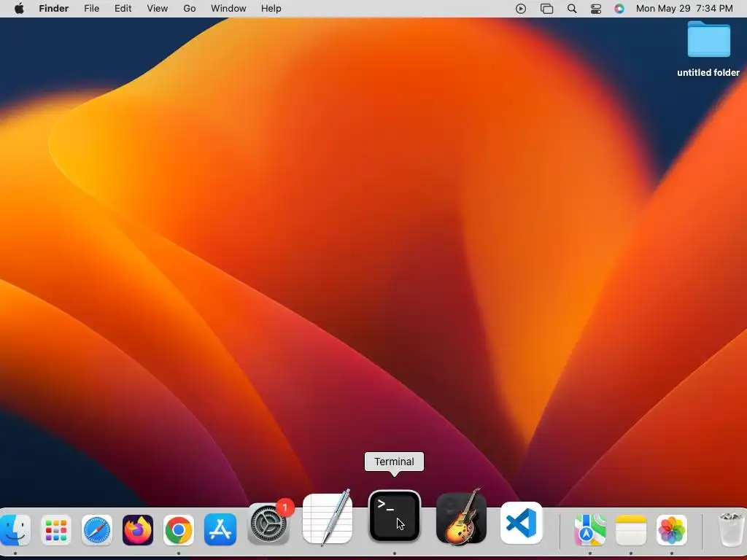Launch Visual Studio Code from Dock

click(x=521, y=523)
